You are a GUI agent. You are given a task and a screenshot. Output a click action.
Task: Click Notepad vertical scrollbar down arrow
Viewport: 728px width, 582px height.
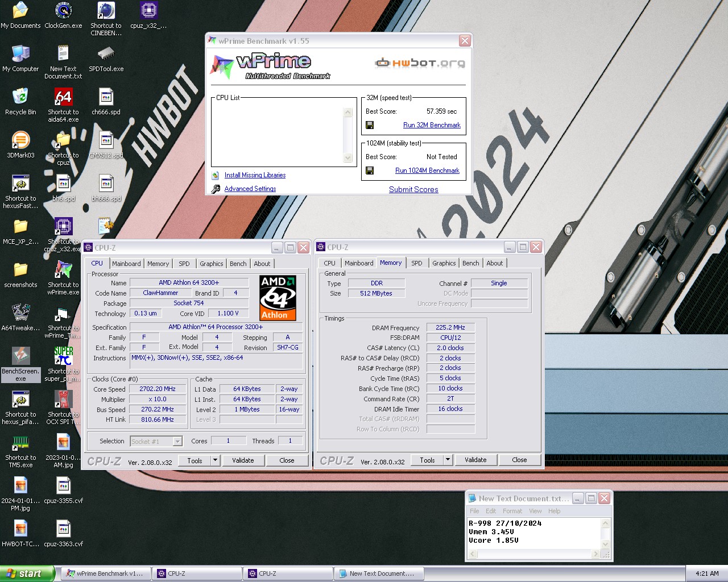click(606, 544)
